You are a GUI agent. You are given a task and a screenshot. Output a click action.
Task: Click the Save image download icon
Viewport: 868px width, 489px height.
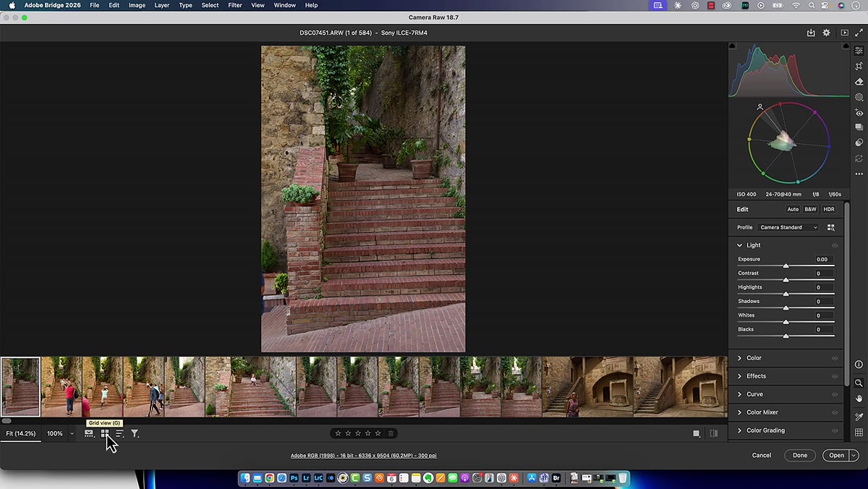tap(811, 33)
